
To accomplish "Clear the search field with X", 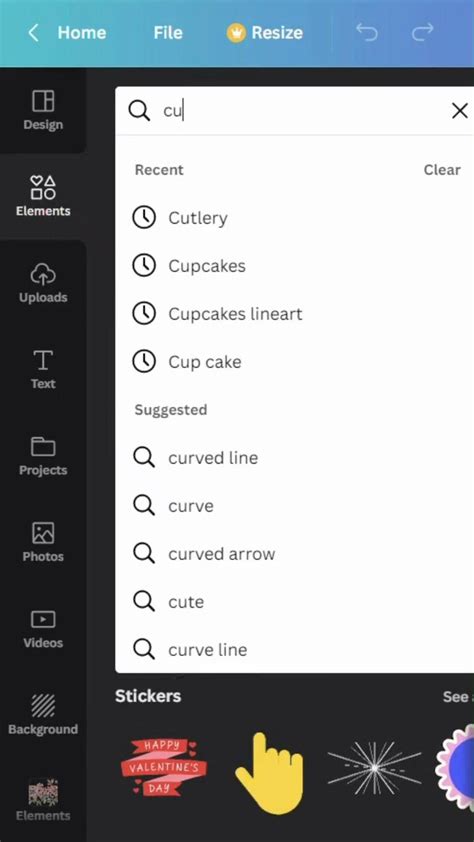I will coord(460,111).
